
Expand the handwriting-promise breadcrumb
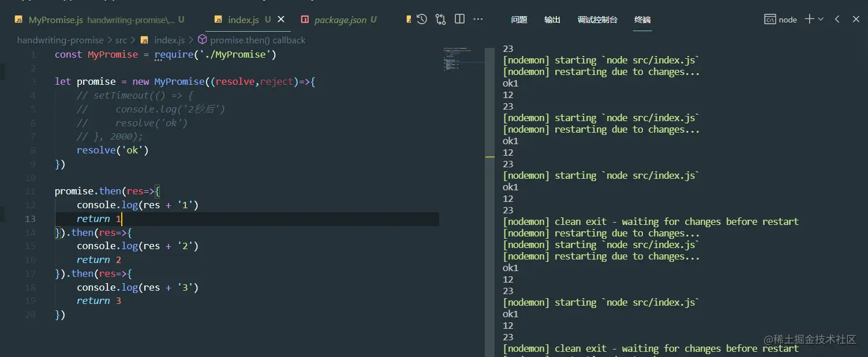click(x=60, y=40)
